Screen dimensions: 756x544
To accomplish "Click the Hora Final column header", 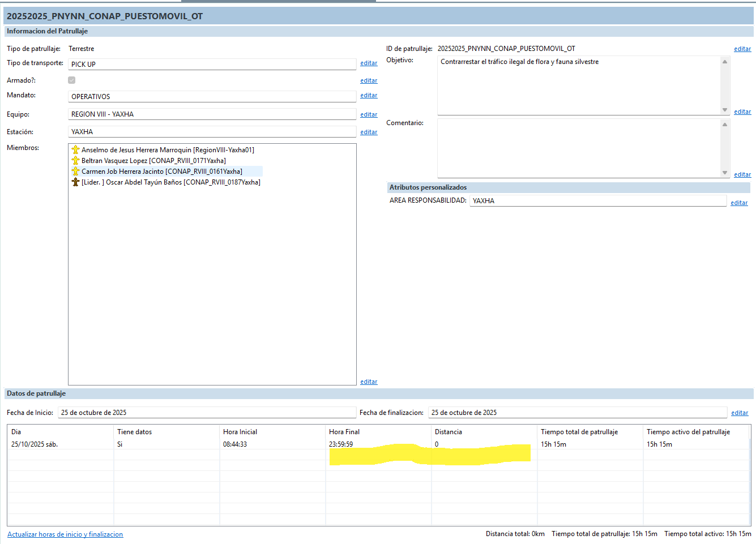I will tap(344, 432).
